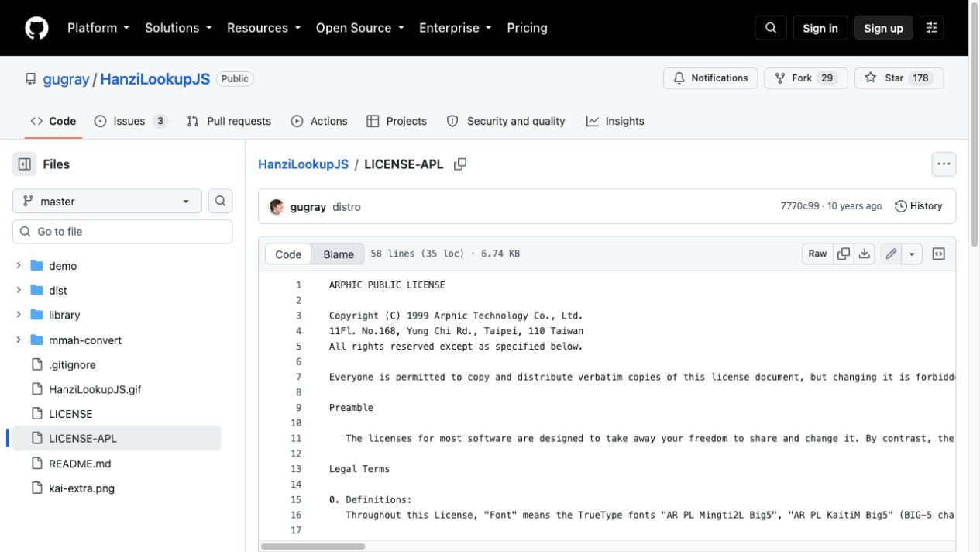The width and height of the screenshot is (980, 552).
Task: Search files using the magnifier beside master
Action: [221, 202]
